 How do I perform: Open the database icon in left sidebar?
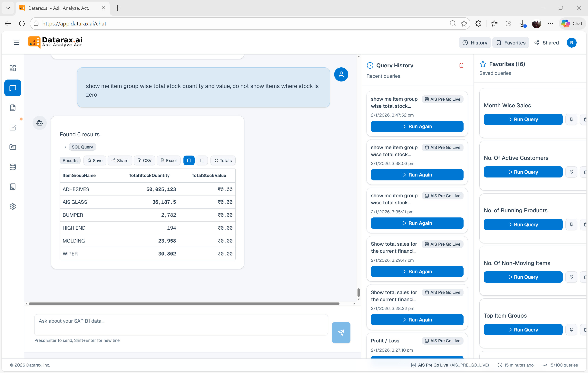coord(13,167)
